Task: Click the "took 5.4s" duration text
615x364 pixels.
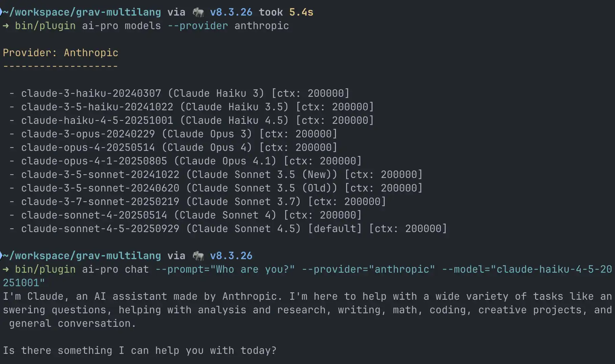Action: [286, 13]
